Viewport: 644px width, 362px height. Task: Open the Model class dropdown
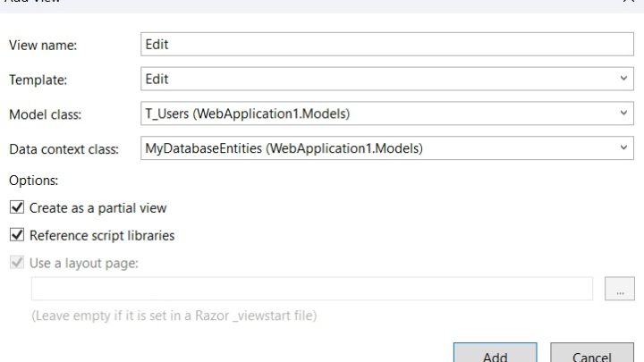[x=387, y=114]
